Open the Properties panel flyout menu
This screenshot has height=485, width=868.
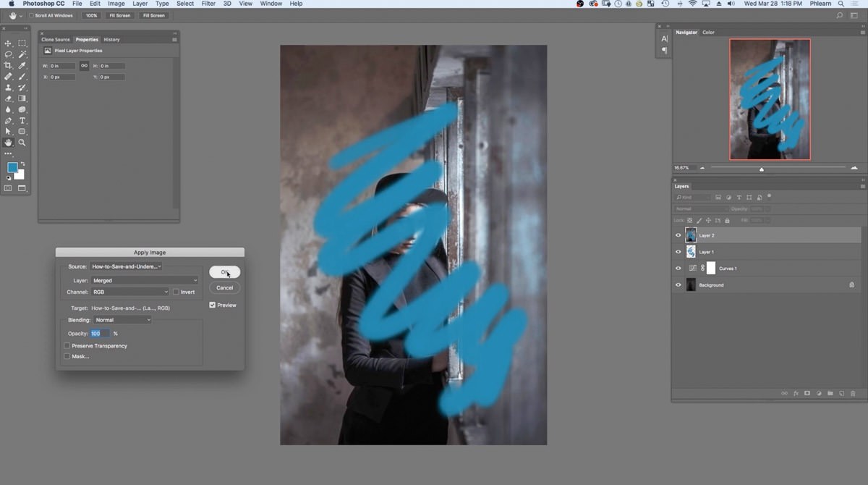174,39
